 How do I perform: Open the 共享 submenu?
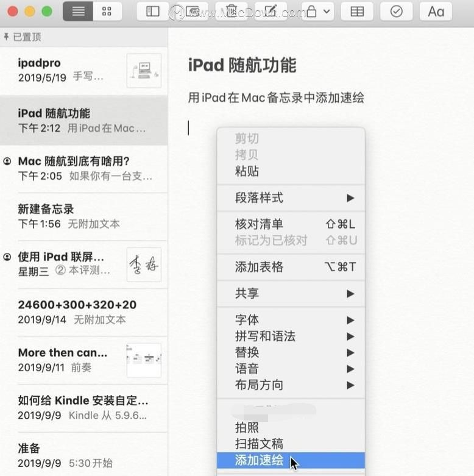click(291, 294)
